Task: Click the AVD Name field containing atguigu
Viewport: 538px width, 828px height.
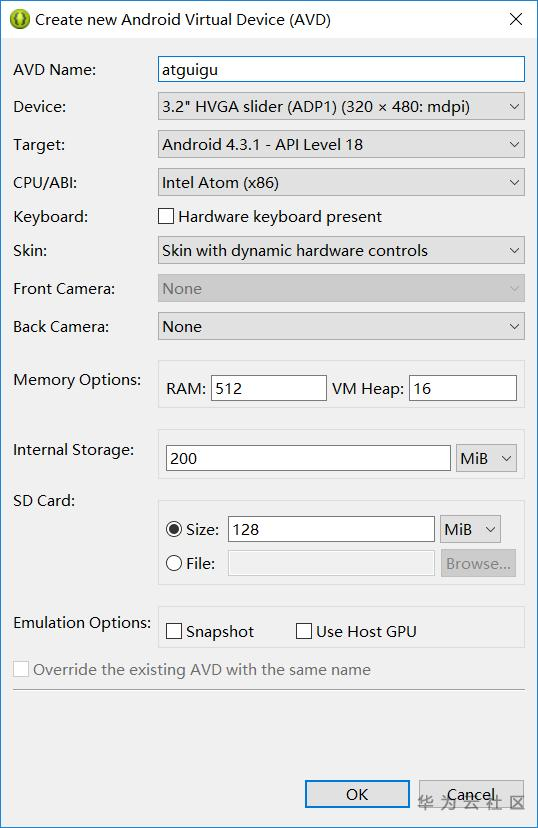Action: [x=341, y=69]
